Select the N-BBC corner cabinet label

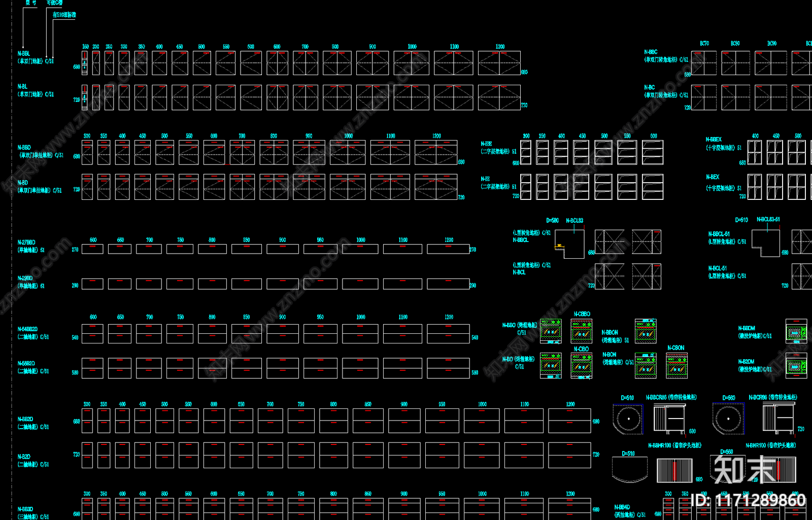tap(651, 52)
